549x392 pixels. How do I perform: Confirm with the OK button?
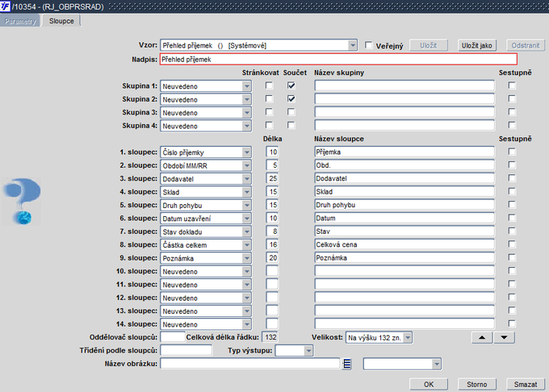pyautogui.click(x=429, y=384)
